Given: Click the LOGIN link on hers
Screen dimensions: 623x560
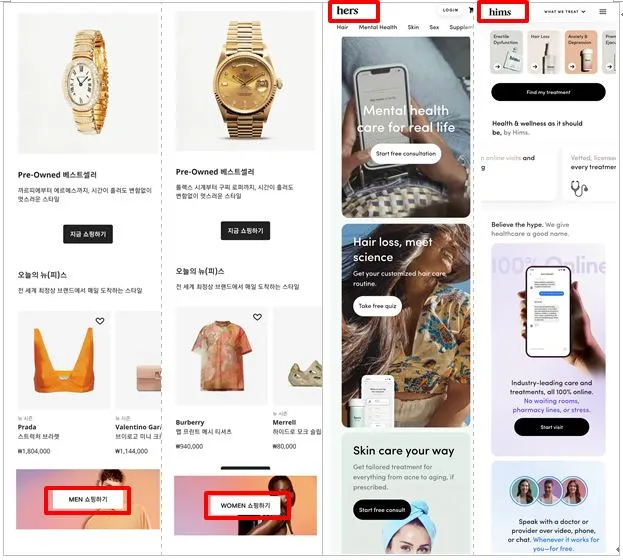Looking at the screenshot, I should 450,10.
